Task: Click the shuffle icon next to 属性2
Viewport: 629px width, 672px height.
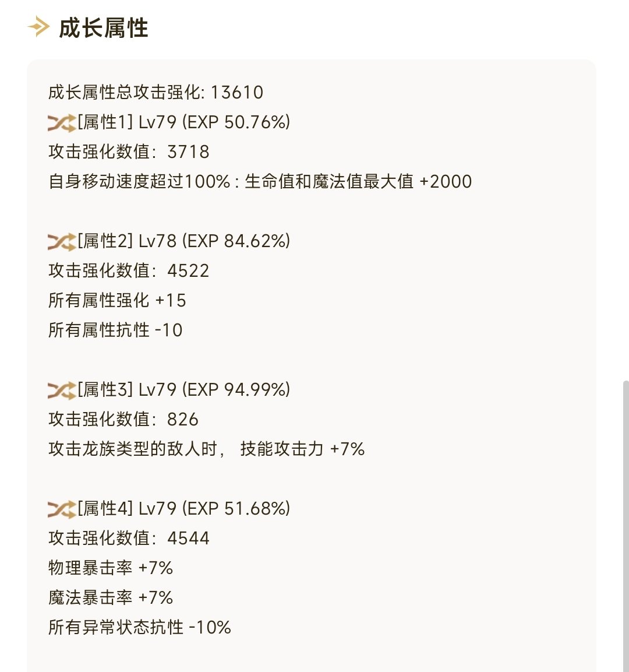Action: (x=62, y=242)
